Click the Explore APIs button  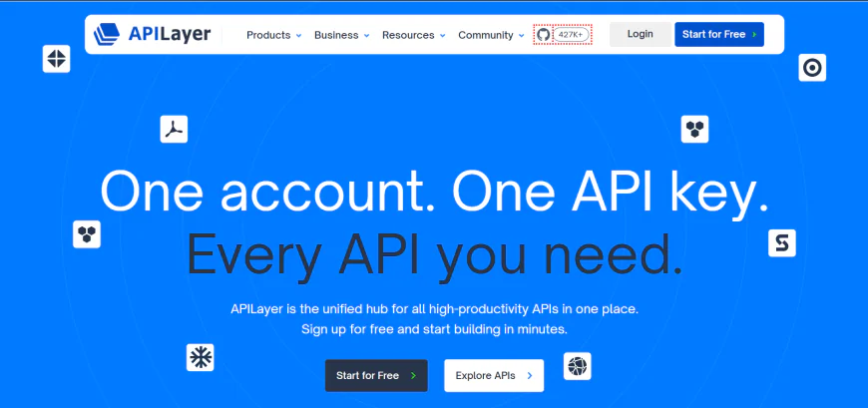(x=494, y=375)
